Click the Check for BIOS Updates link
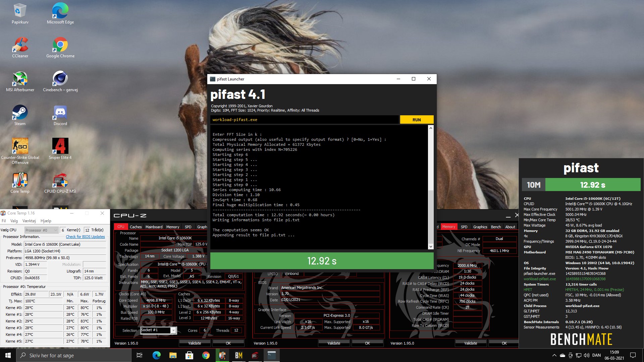This screenshot has width=644, height=362. click(85, 237)
